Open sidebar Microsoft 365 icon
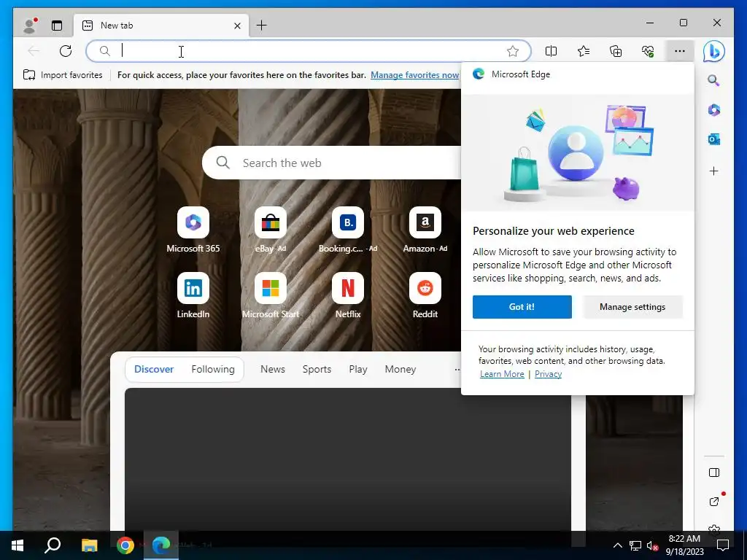 coord(713,110)
